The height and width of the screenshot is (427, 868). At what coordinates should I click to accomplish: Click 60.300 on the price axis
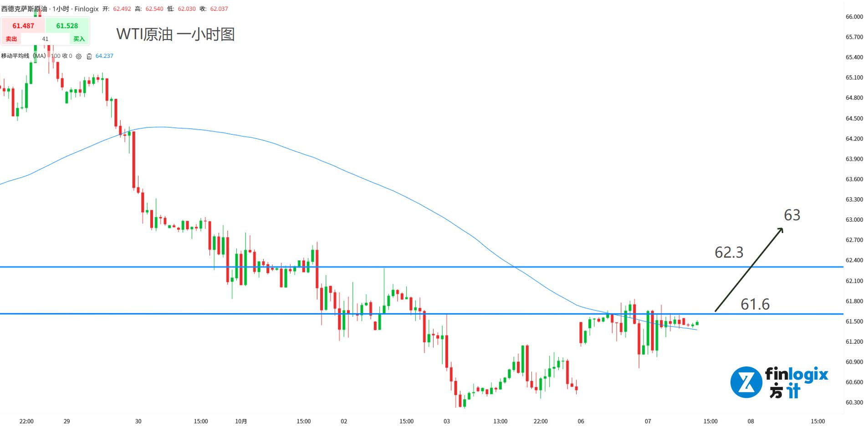pyautogui.click(x=854, y=402)
